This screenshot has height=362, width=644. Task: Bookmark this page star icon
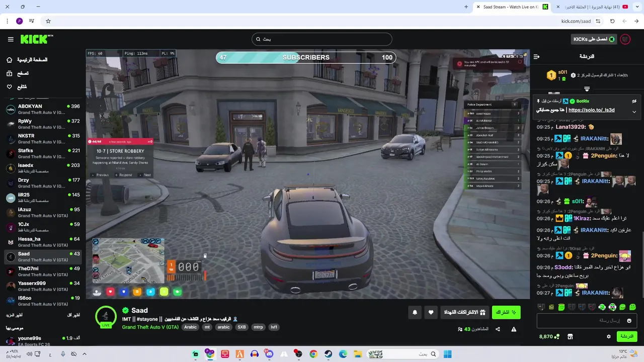[x=48, y=21]
